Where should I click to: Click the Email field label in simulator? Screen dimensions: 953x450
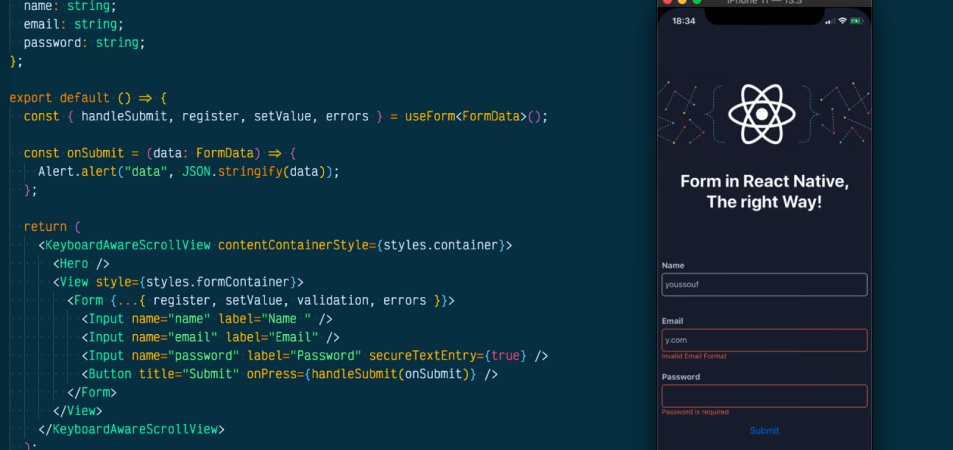pos(673,321)
